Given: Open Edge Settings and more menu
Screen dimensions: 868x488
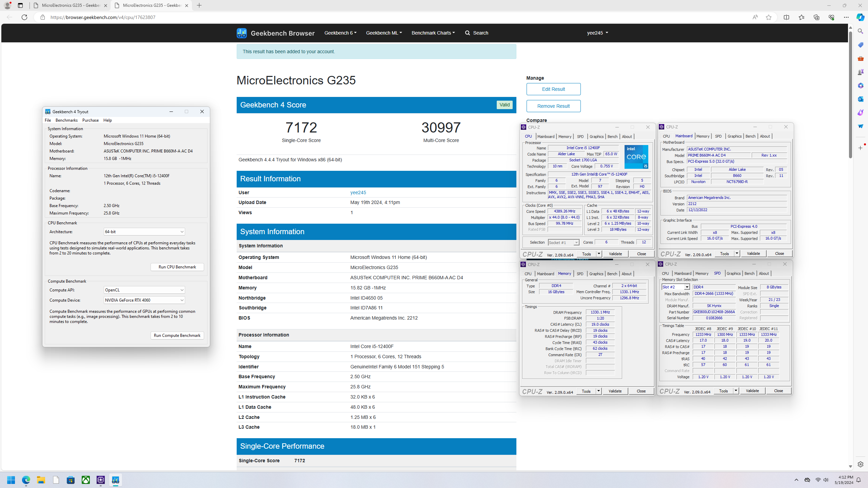Looking at the screenshot, I should coord(846,17).
